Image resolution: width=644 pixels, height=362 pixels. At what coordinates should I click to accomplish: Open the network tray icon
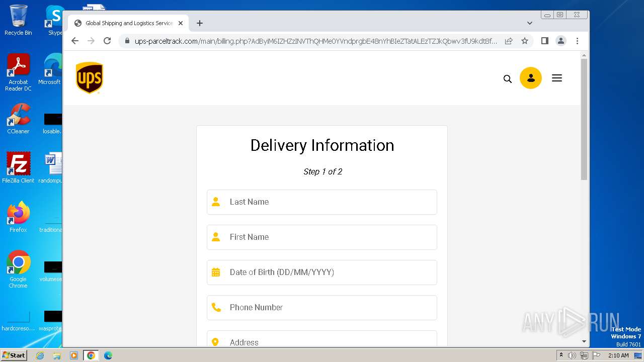click(x=584, y=355)
